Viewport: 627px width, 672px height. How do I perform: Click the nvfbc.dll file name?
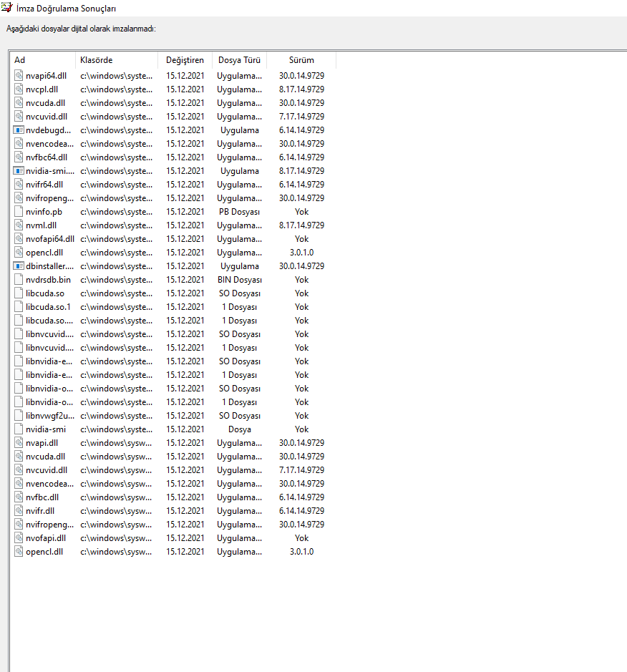pyautogui.click(x=42, y=497)
